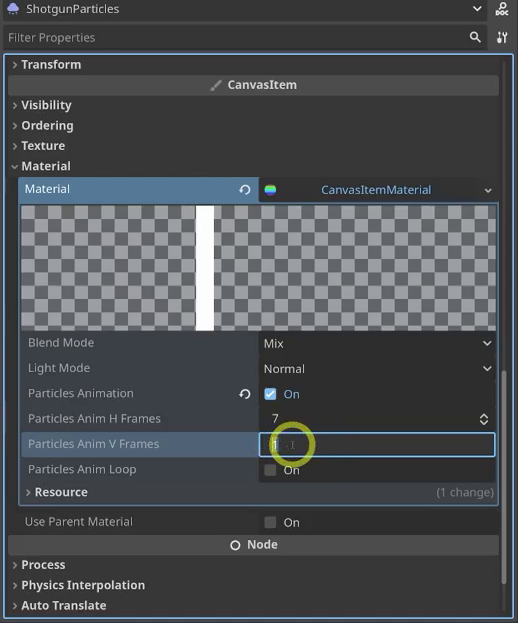The image size is (518, 623).
Task: Click the Particles Anim Loop label
Action: click(x=82, y=470)
